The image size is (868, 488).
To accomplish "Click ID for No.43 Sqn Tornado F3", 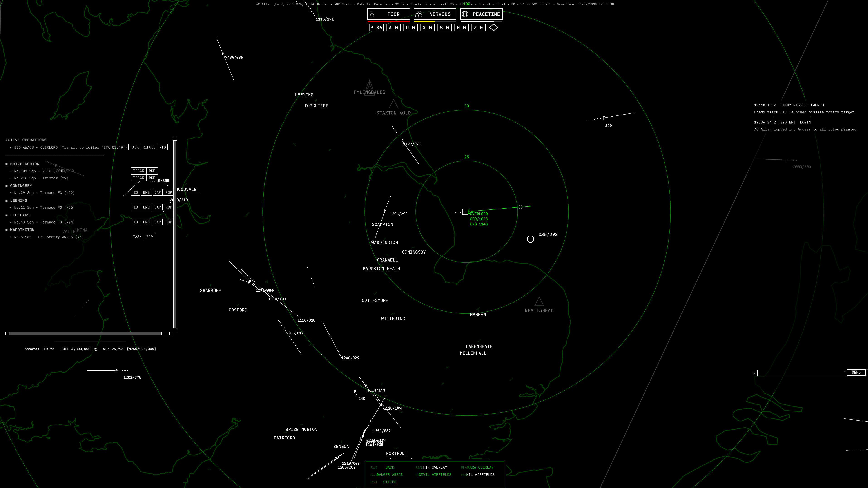I will (x=136, y=222).
